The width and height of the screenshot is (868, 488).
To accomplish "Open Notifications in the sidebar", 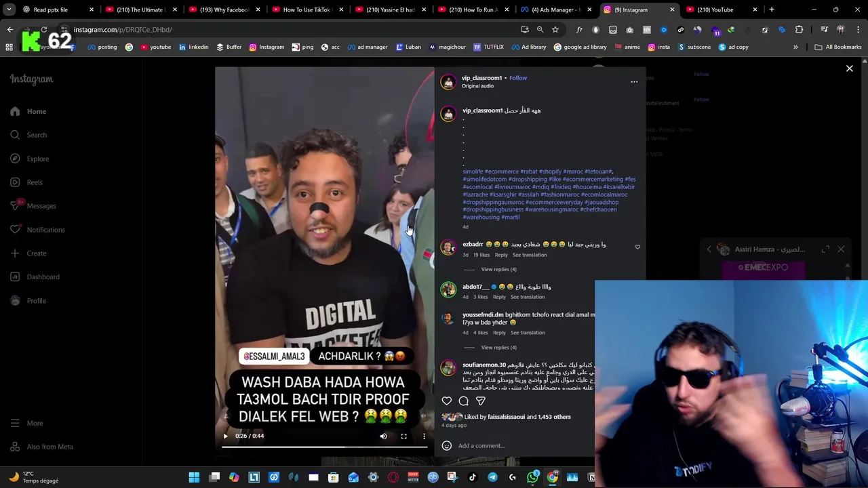I will pos(37,230).
